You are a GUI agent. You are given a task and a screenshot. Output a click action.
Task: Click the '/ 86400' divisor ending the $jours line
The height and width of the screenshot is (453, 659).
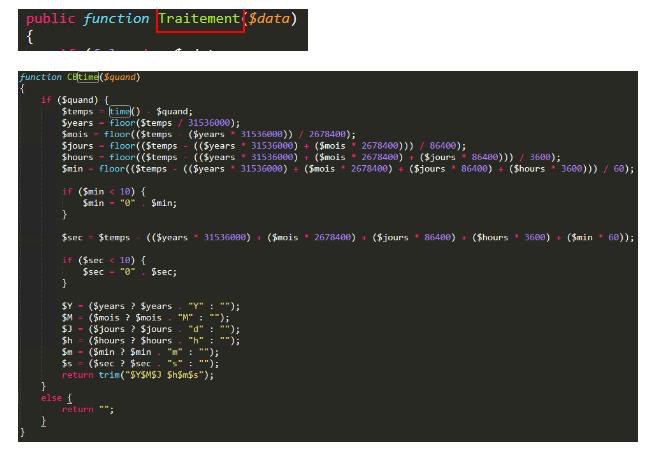coord(438,146)
